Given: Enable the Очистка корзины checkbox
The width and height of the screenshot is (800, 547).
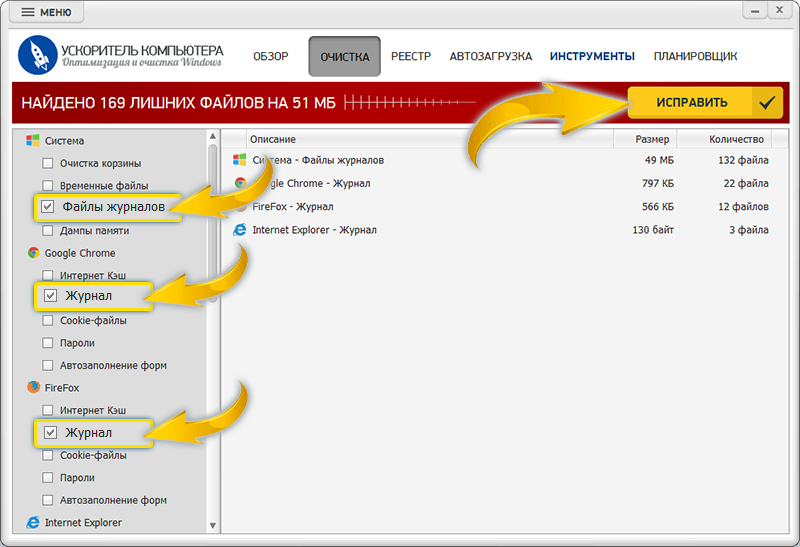Looking at the screenshot, I should [x=48, y=163].
